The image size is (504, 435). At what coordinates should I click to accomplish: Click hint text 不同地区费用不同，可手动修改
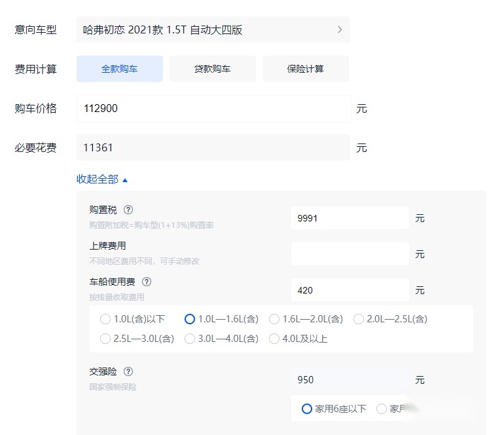click(144, 261)
